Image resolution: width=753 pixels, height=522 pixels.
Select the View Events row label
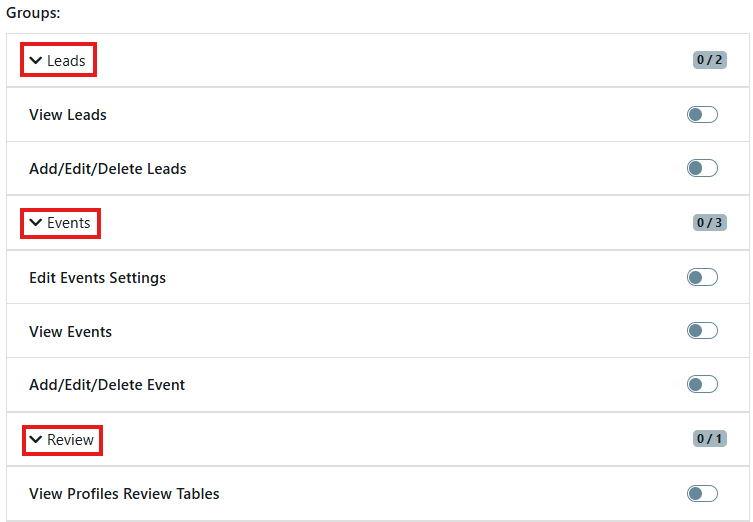pyautogui.click(x=71, y=331)
